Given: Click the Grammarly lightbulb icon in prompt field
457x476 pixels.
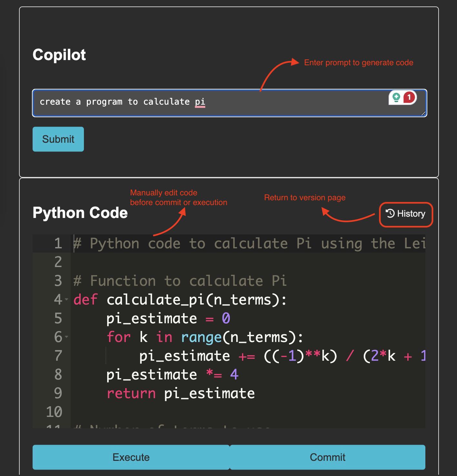Looking at the screenshot, I should click(x=396, y=97).
